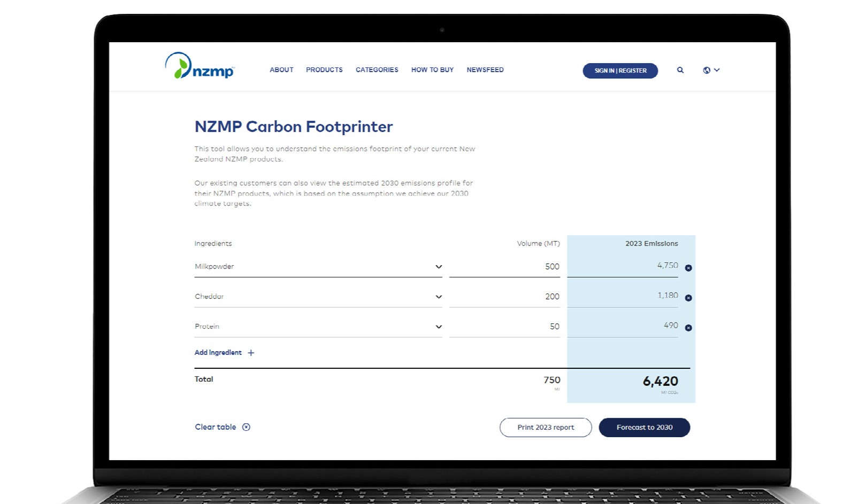Click the Clear table link
This screenshot has width=858, height=504.
pyautogui.click(x=216, y=427)
